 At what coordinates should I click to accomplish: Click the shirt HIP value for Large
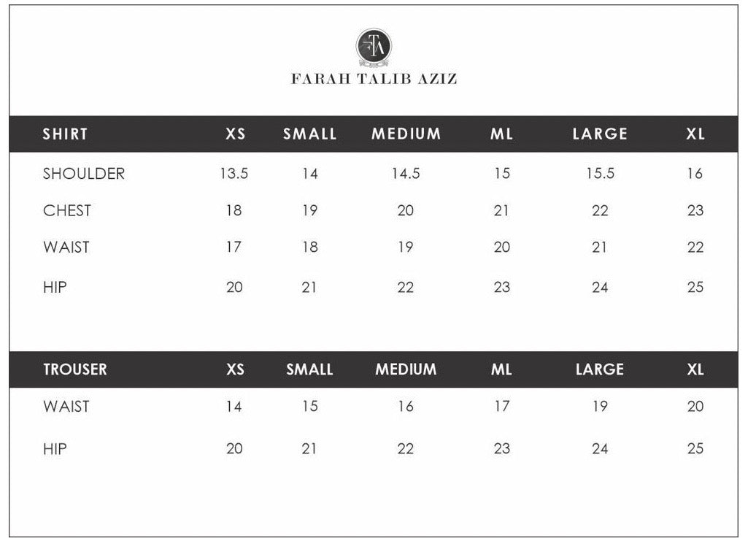pyautogui.click(x=600, y=288)
